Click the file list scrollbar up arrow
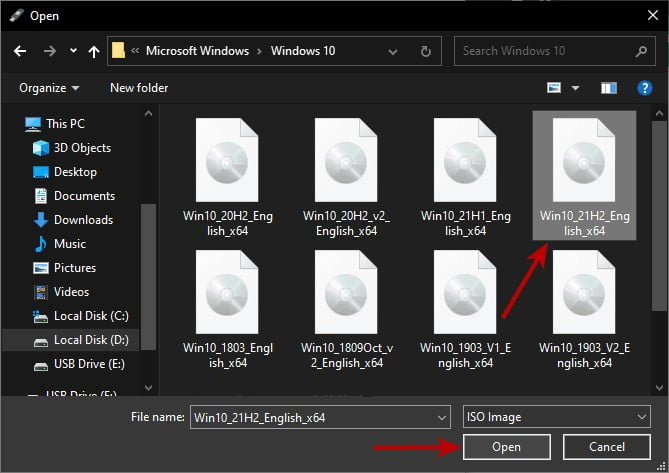 pos(659,113)
